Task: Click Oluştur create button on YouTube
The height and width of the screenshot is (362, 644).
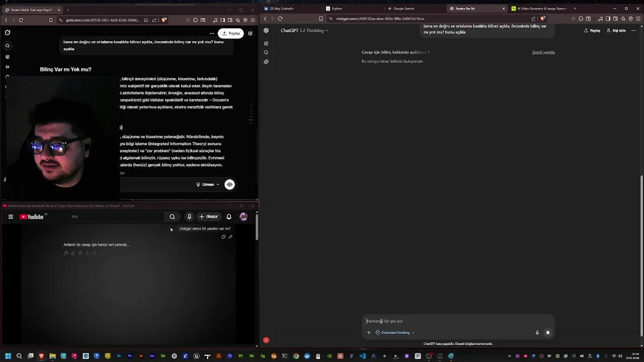Action: (x=209, y=217)
